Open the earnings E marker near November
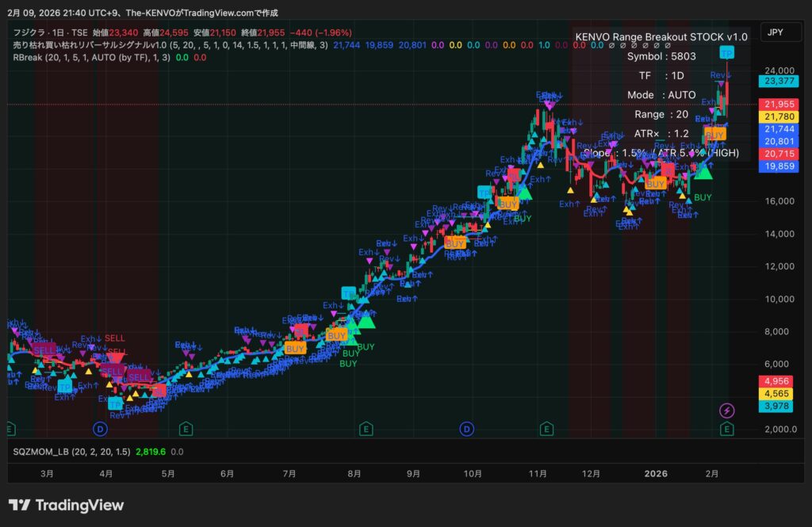Screen dimensions: 812x527 tap(546, 429)
